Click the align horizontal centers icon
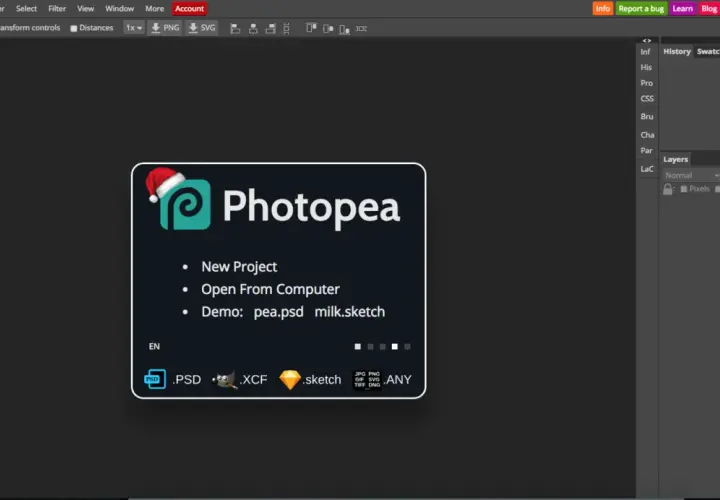Image resolution: width=720 pixels, height=500 pixels. pyautogui.click(x=253, y=28)
